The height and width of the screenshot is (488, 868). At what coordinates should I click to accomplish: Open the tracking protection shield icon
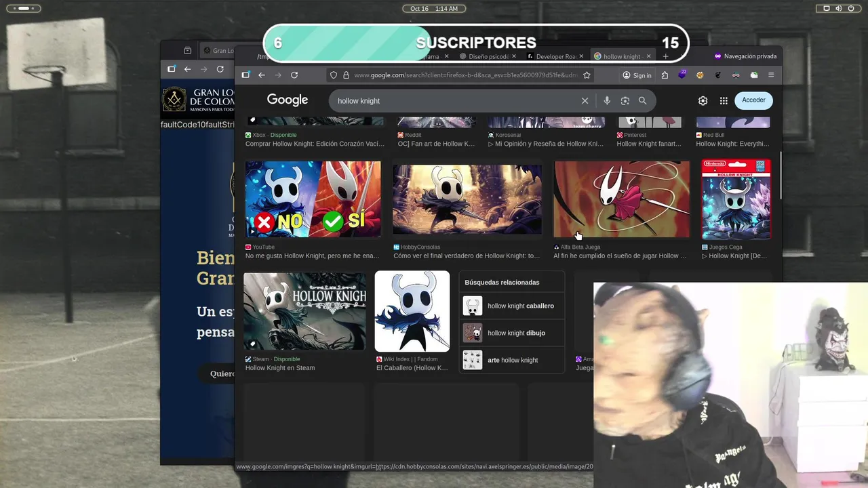click(x=333, y=75)
